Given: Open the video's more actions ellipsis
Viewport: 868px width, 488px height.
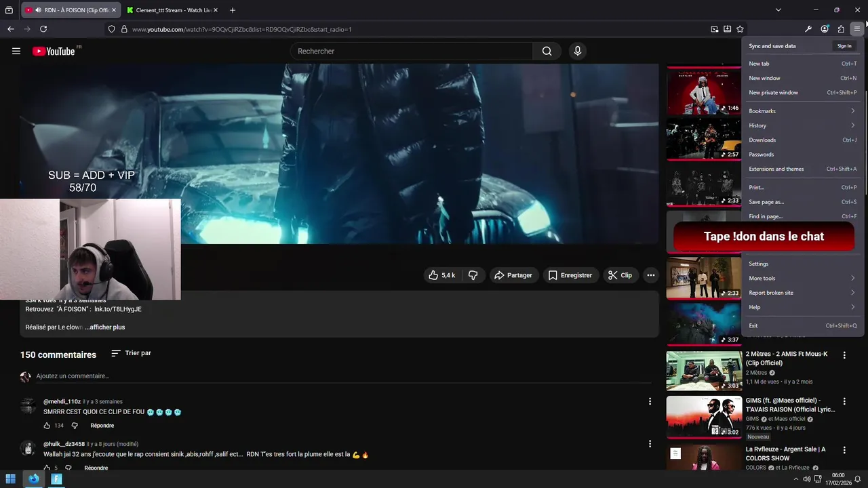Looking at the screenshot, I should (650, 275).
